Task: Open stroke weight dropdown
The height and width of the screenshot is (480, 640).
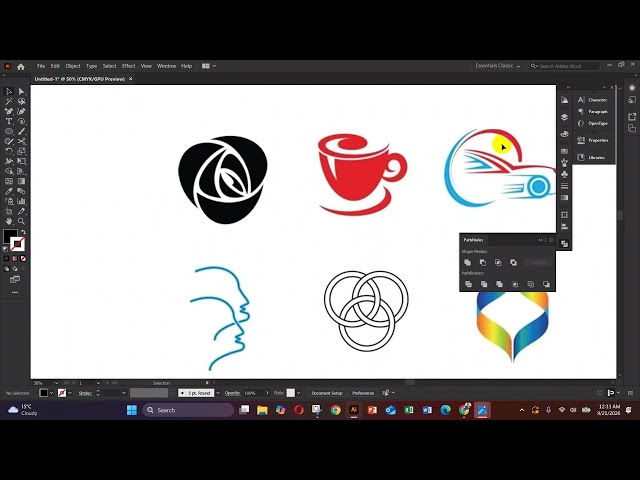Action: point(124,393)
